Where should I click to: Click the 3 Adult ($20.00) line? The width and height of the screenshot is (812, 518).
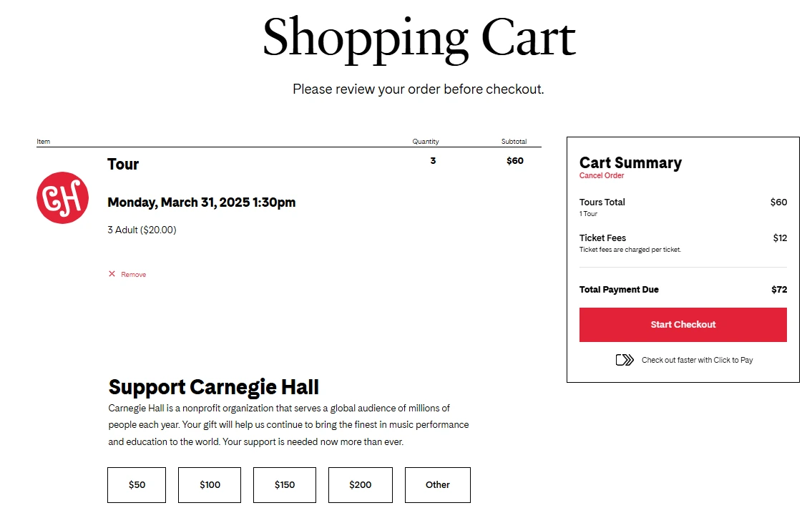click(x=142, y=230)
